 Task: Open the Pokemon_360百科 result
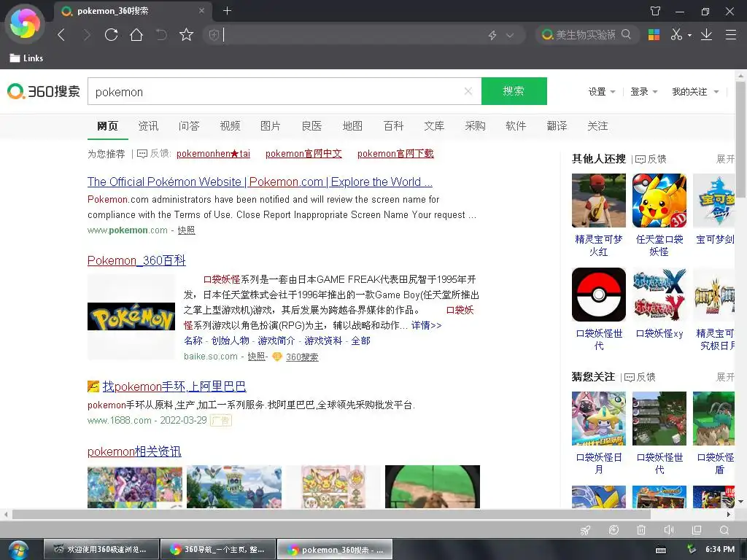(x=136, y=260)
